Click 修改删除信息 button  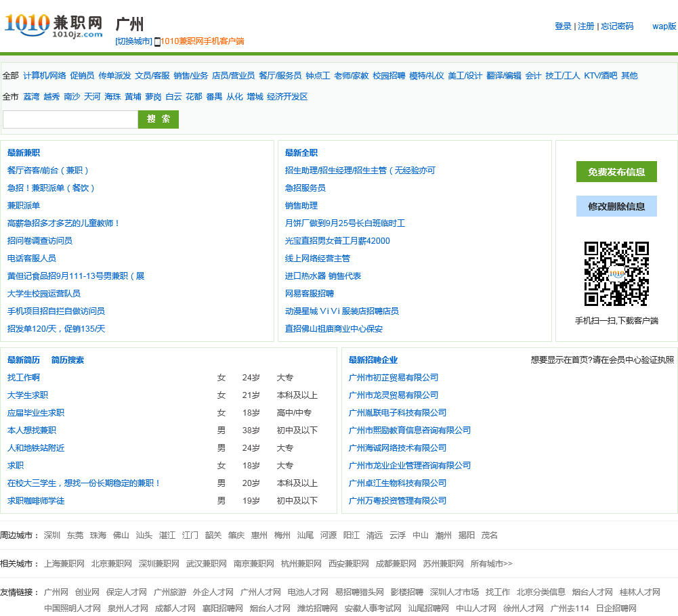click(616, 206)
